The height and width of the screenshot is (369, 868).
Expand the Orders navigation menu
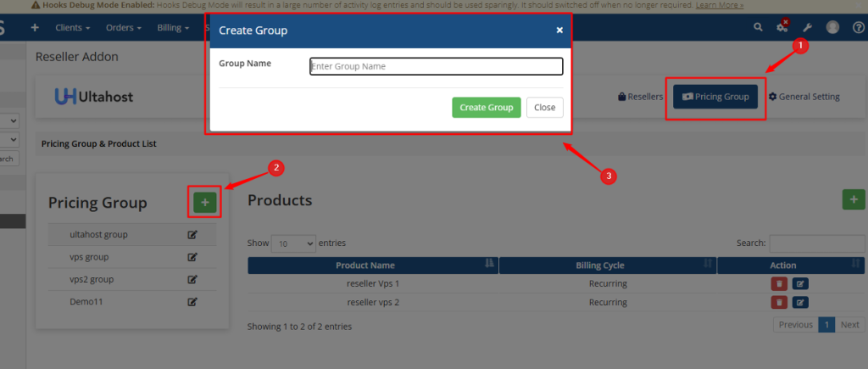click(124, 27)
